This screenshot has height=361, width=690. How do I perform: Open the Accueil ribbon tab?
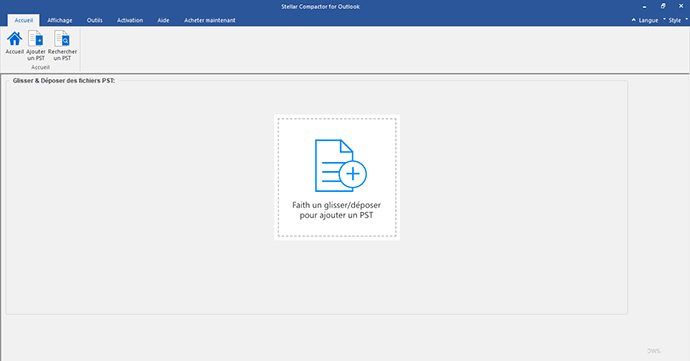24,20
